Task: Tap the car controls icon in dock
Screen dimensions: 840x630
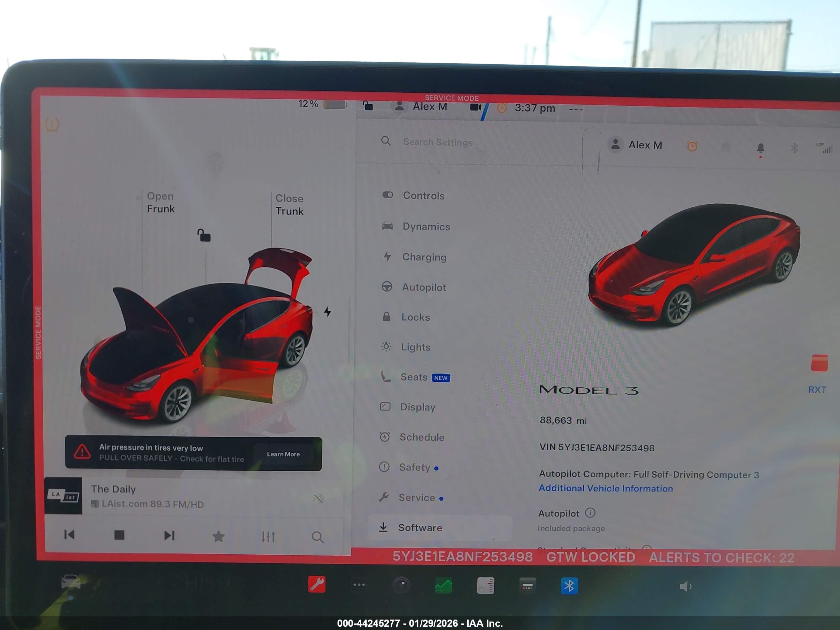Action: point(71,582)
